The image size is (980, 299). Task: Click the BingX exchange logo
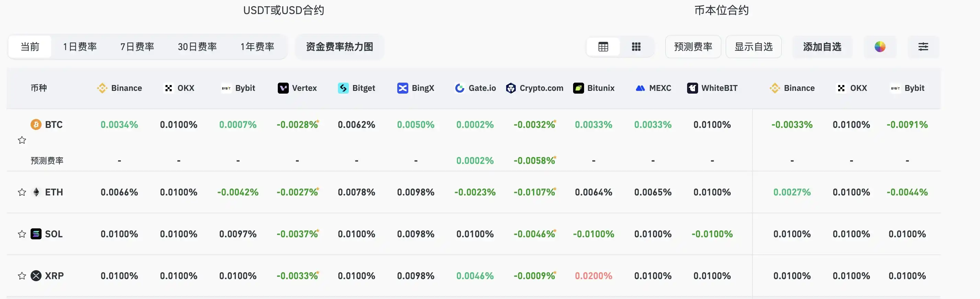point(402,88)
